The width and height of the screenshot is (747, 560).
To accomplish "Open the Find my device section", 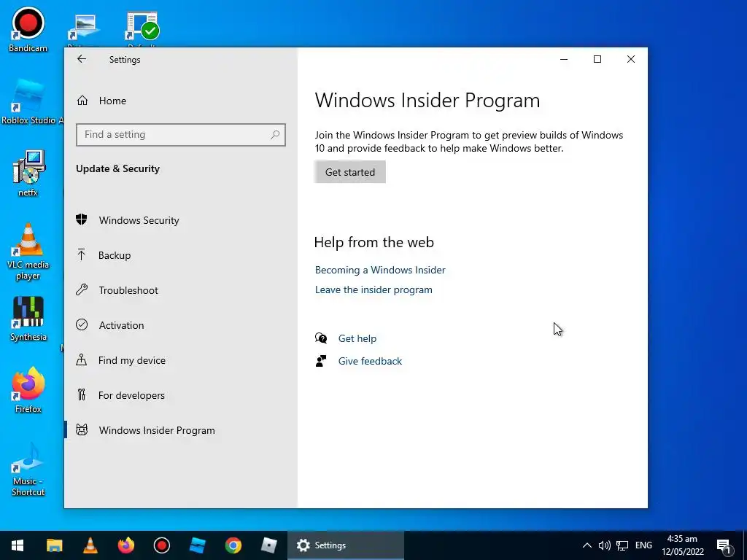I will point(131,360).
